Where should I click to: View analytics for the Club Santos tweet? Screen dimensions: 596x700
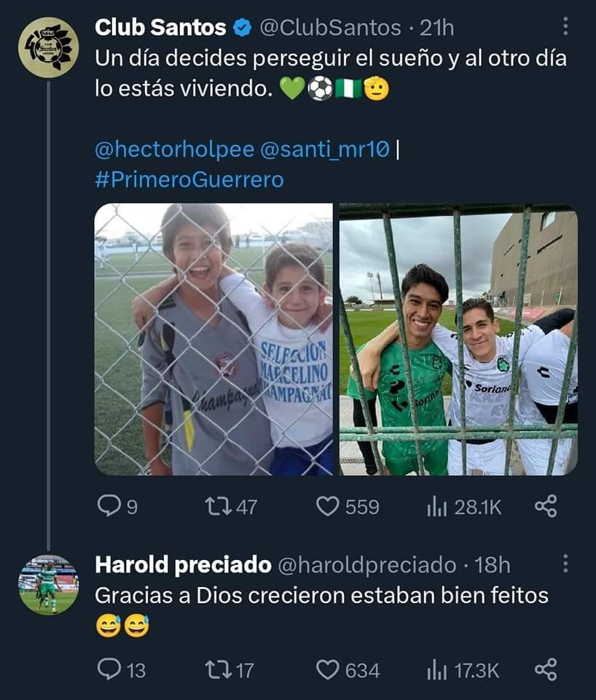[x=436, y=506]
